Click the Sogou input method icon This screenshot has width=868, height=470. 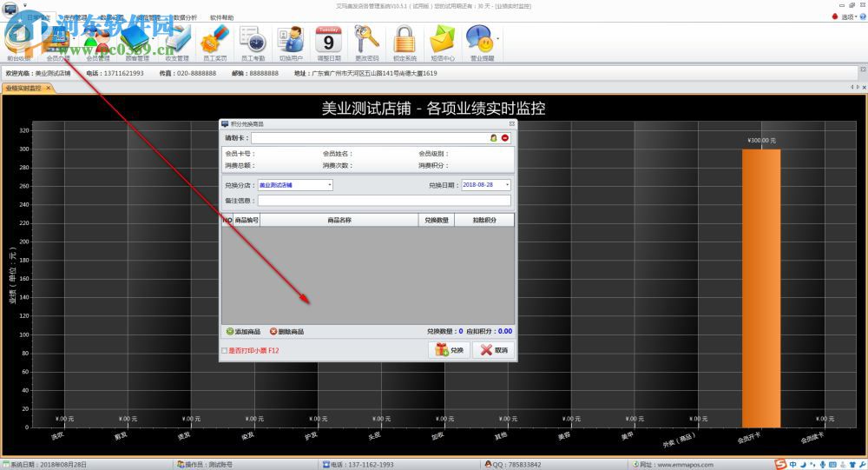point(780,465)
